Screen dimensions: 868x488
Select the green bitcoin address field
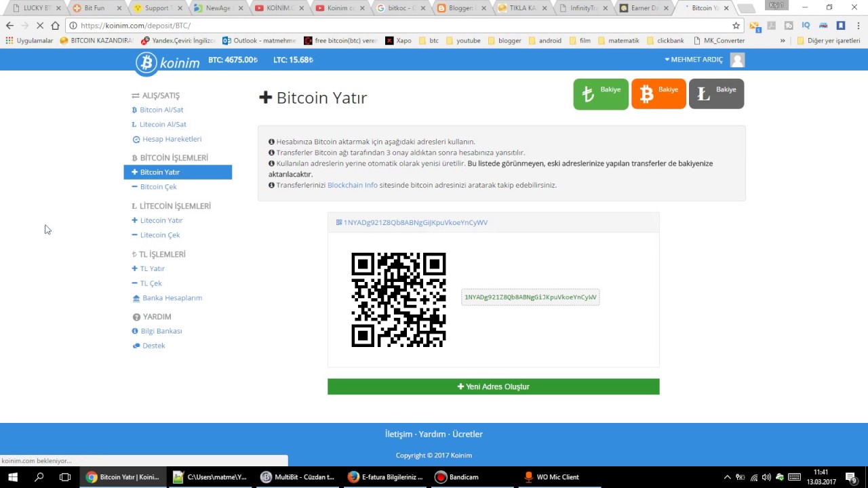pyautogui.click(x=530, y=297)
